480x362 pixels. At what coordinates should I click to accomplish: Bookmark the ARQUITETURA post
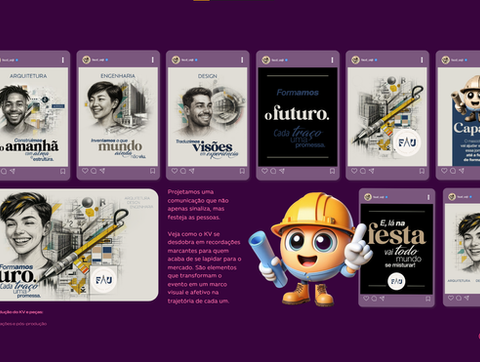63,171
